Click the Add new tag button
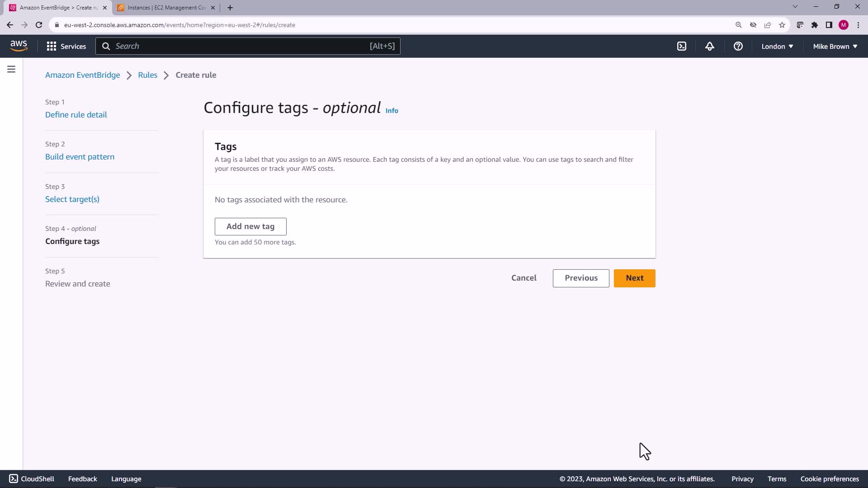Viewport: 868px width, 488px height. click(250, 226)
